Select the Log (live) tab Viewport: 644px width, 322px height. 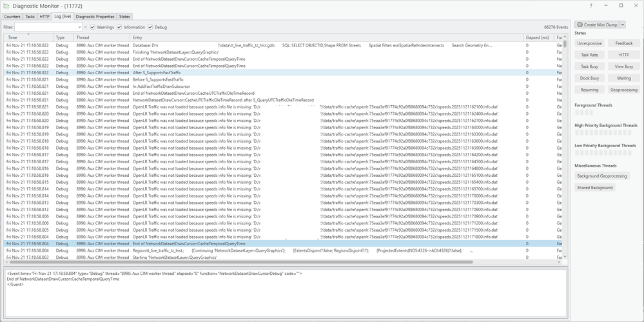tap(63, 16)
